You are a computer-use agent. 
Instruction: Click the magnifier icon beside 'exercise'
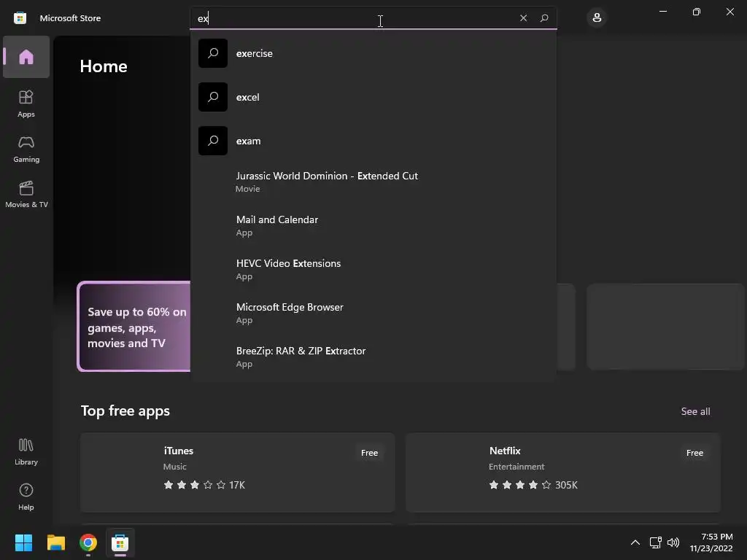click(213, 53)
